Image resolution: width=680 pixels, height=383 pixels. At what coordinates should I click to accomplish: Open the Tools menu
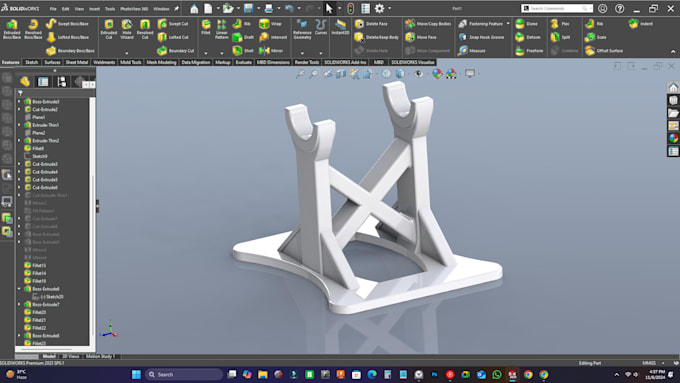pos(110,9)
